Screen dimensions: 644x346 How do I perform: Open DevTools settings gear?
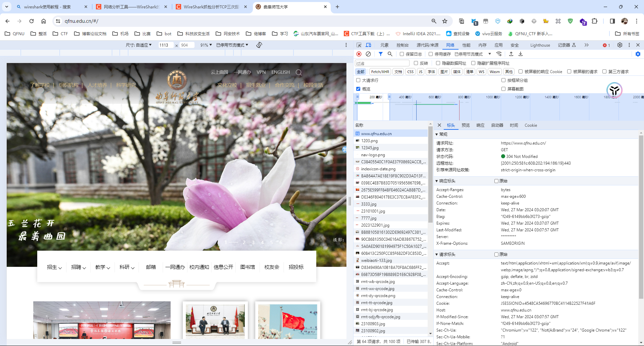(x=620, y=45)
